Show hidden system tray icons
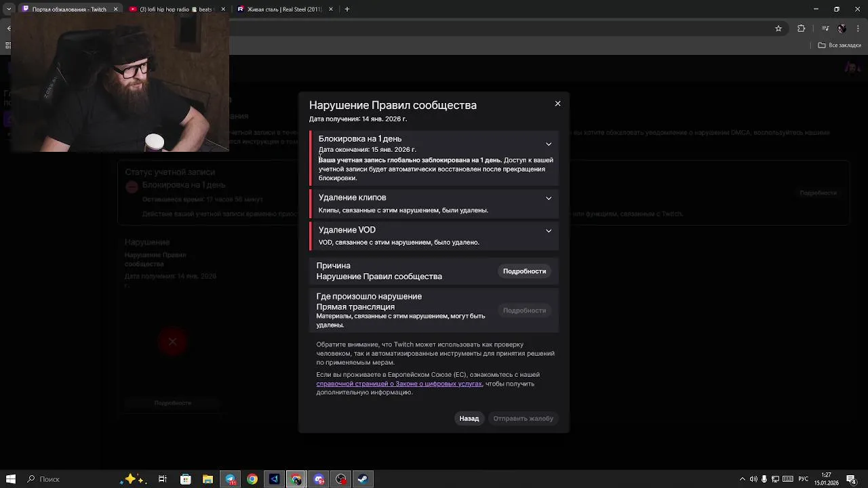 [743, 479]
